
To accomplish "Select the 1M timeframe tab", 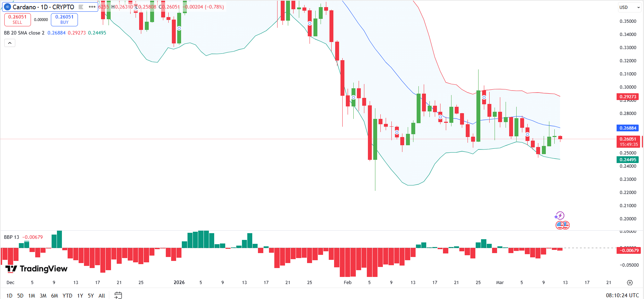I will tap(31, 295).
